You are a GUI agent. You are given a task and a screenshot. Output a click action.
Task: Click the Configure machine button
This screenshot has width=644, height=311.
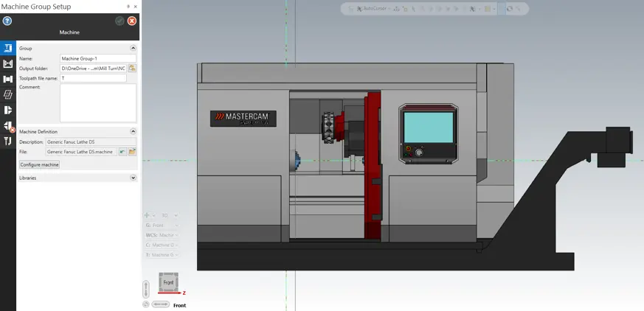(39, 164)
